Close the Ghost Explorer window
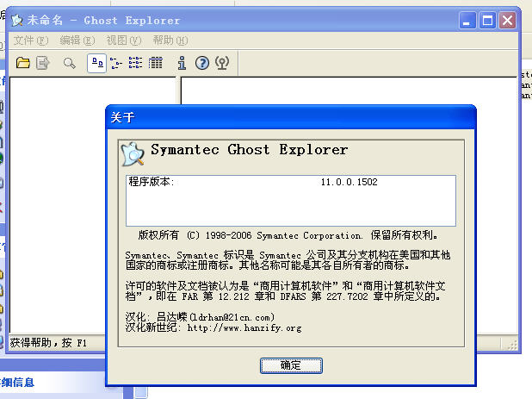The width and height of the screenshot is (532, 399). pos(508,21)
